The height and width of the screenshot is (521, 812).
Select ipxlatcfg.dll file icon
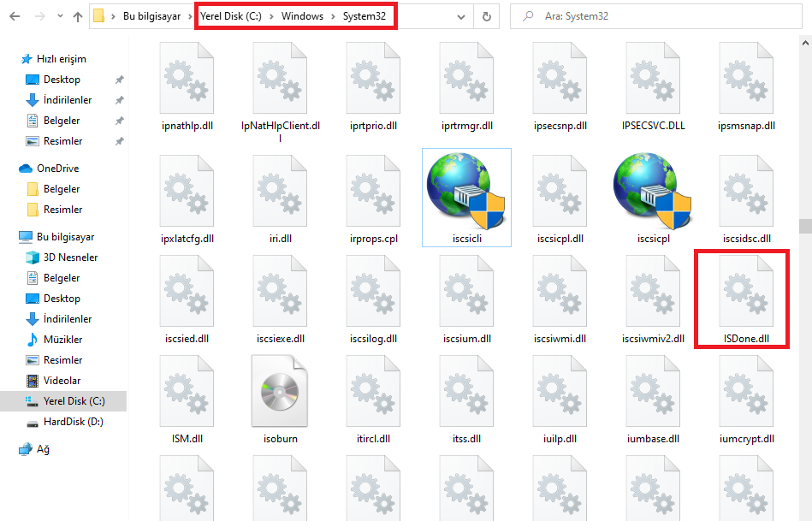tap(187, 191)
